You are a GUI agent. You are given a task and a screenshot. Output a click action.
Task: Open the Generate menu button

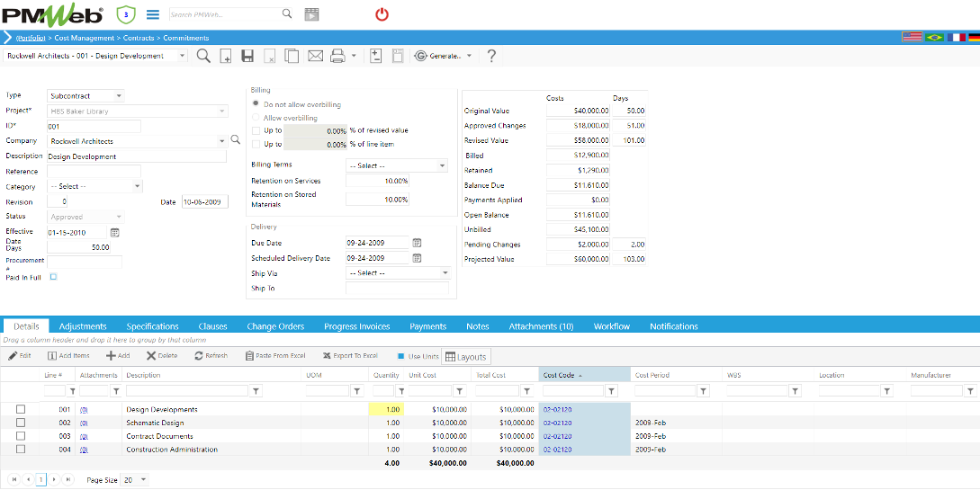[443, 56]
